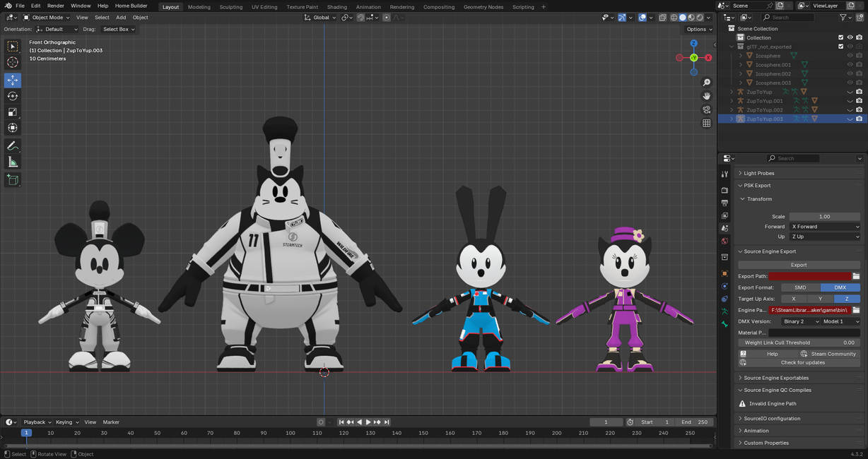Open the Object Mode dropdown
868x459 pixels.
[47, 18]
